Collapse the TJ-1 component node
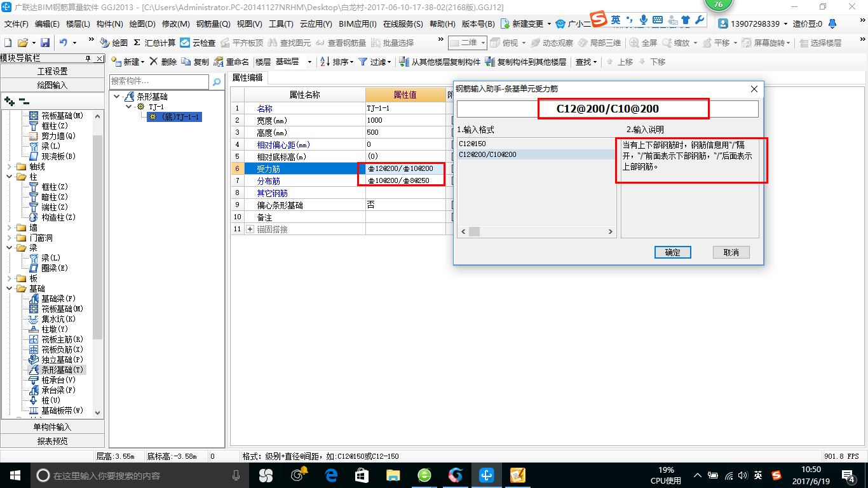The width and height of the screenshot is (868, 488). 129,107
